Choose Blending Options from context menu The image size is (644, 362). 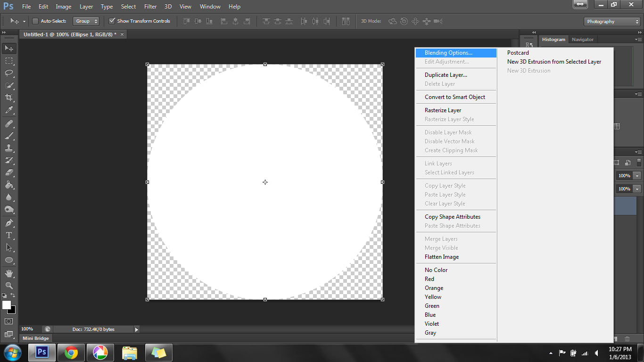tap(456, 53)
